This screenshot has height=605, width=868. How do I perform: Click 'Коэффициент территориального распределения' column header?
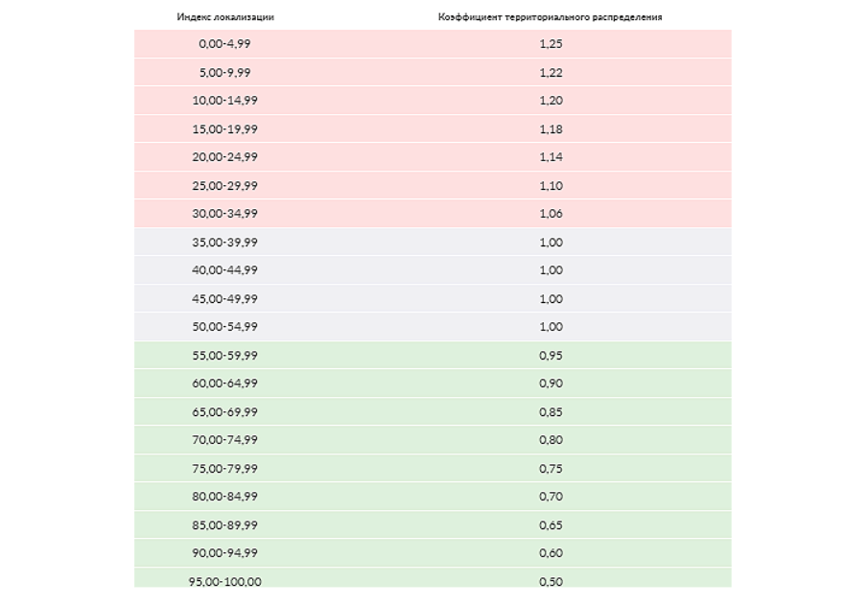click(551, 17)
